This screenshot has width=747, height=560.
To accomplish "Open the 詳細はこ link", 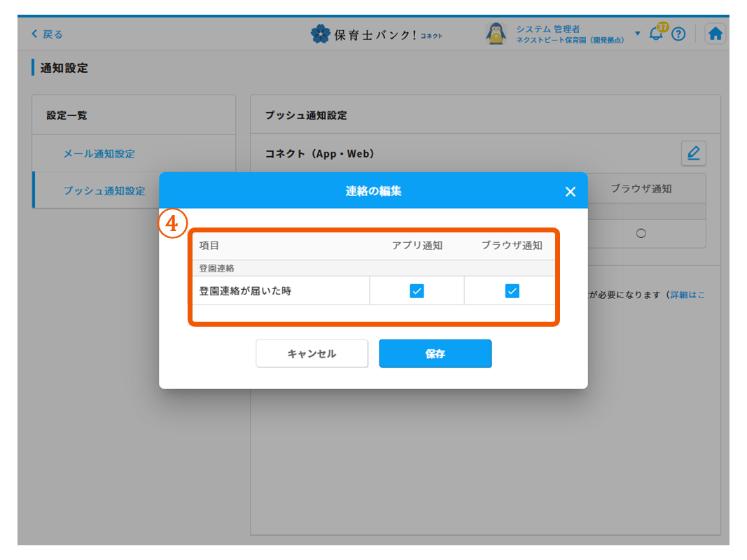I will [x=687, y=295].
